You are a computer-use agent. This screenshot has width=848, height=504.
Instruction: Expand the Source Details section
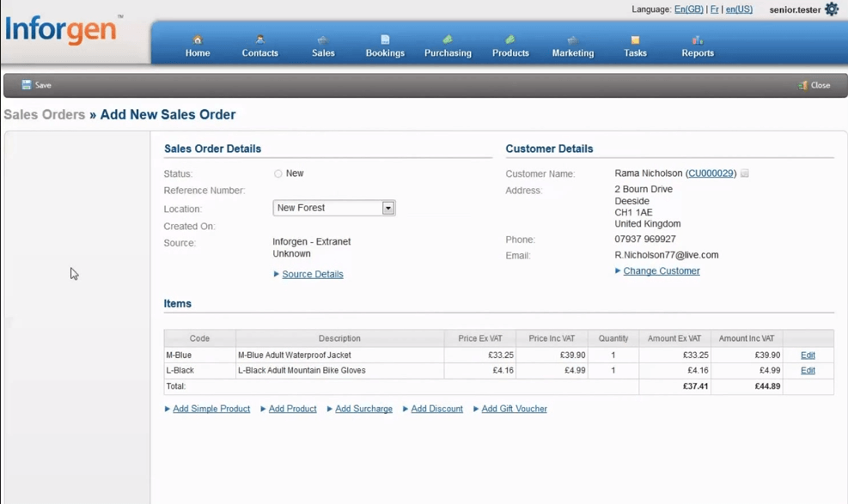click(313, 273)
